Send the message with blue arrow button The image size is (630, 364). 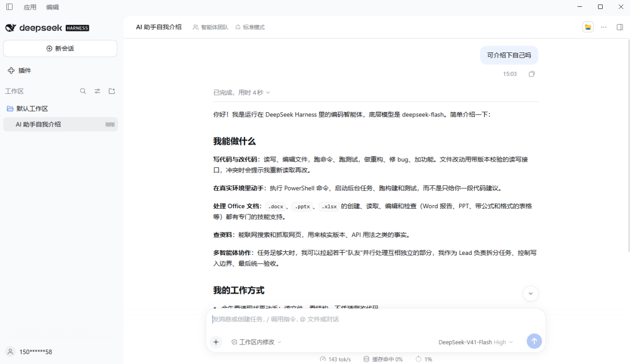click(x=534, y=341)
